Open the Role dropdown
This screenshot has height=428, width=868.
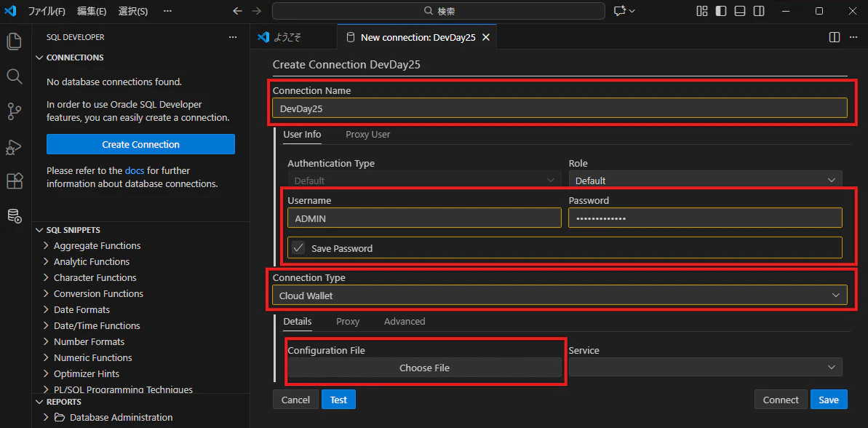coord(705,181)
